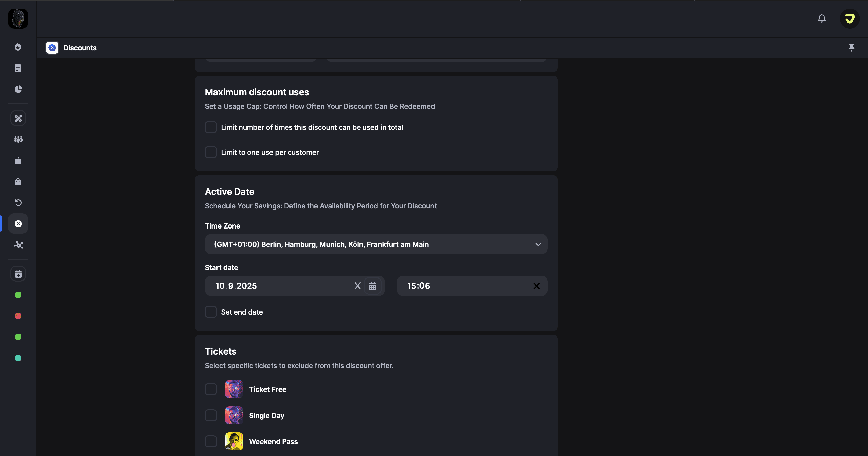Click the Single Day ticket thumbnail
Screen dimensions: 868x456
point(234,415)
